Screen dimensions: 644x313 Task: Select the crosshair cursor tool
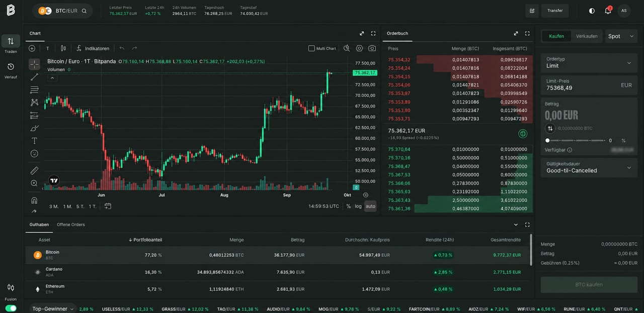pyautogui.click(x=34, y=64)
